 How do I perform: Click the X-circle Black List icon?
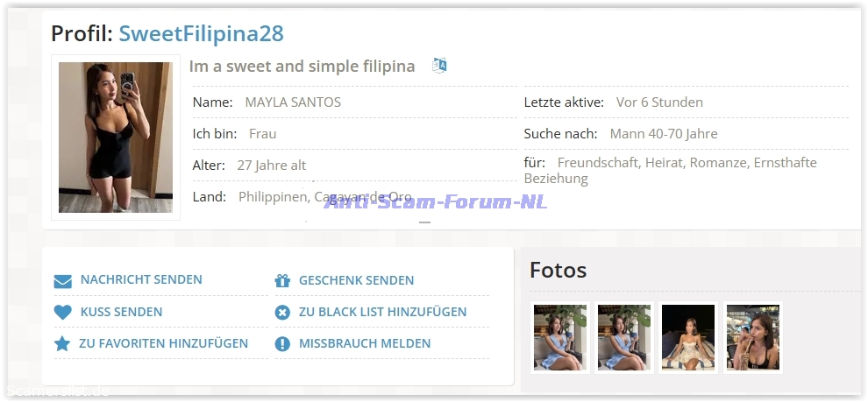[x=282, y=313]
